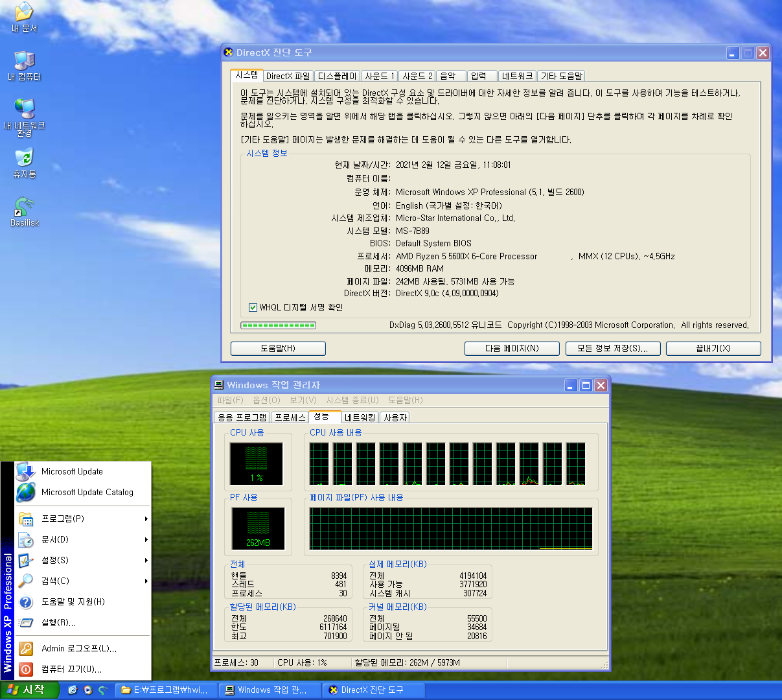The width and height of the screenshot is (782, 700).
Task: Open the 사운드 1 tab
Action: pos(379,76)
